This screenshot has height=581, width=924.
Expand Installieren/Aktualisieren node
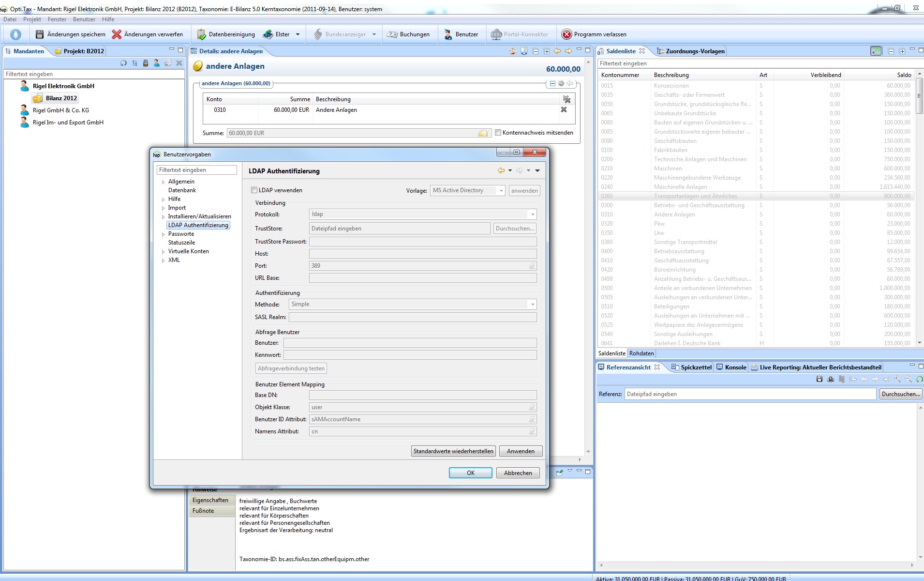point(163,217)
